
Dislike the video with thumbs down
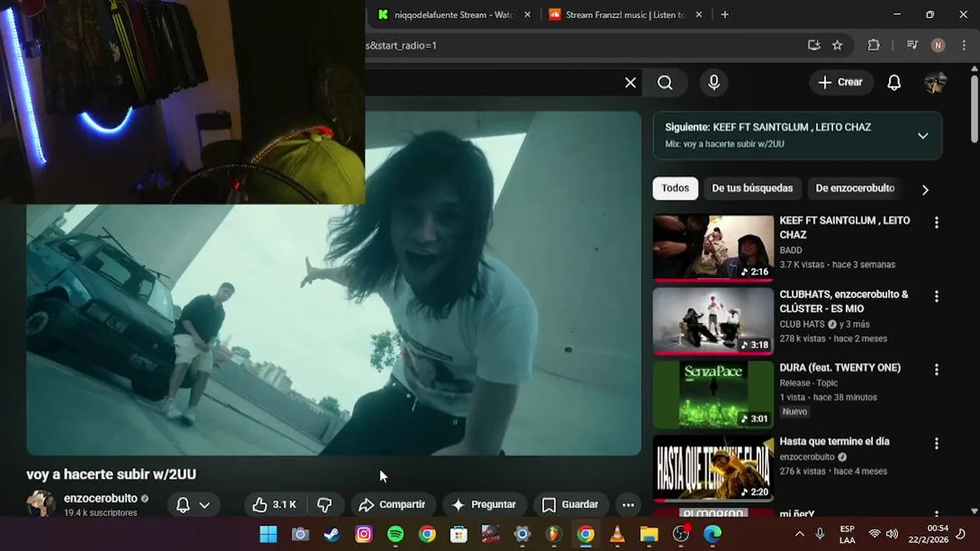pos(325,505)
